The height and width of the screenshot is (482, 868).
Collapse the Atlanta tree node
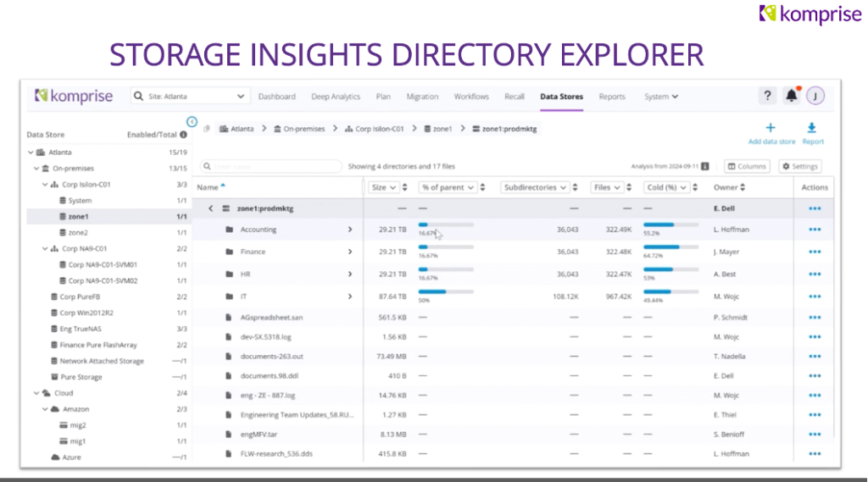pos(31,152)
